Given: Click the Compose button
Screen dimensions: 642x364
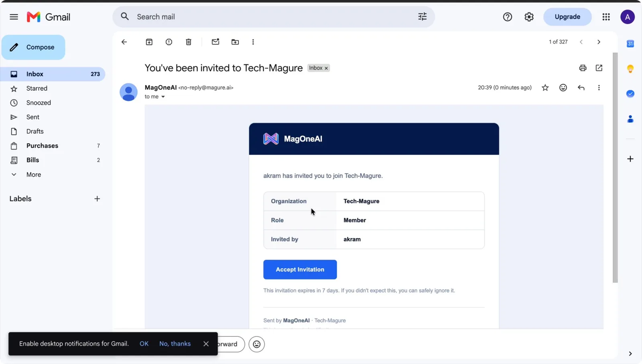Looking at the screenshot, I should click(33, 47).
